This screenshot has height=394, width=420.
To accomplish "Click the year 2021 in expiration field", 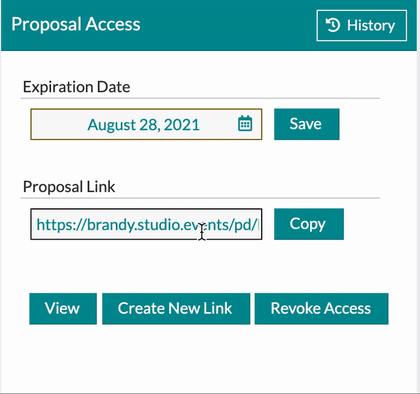I will pyautogui.click(x=182, y=125).
